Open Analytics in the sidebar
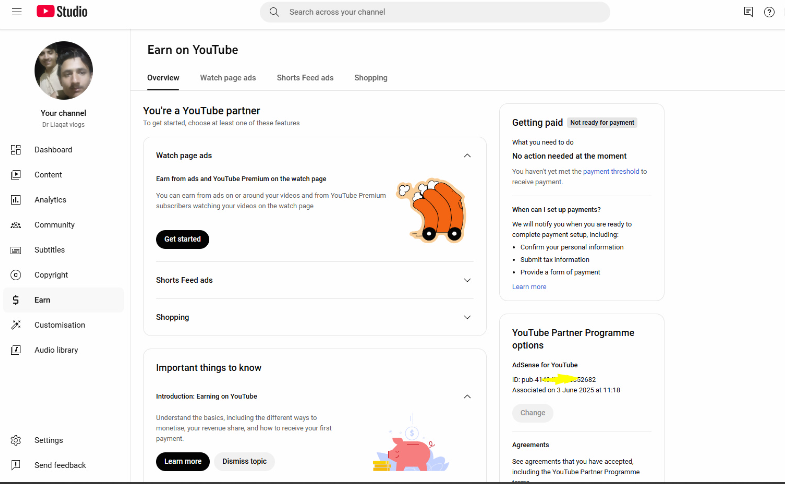Viewport: 785px width, 484px height. click(x=64, y=200)
